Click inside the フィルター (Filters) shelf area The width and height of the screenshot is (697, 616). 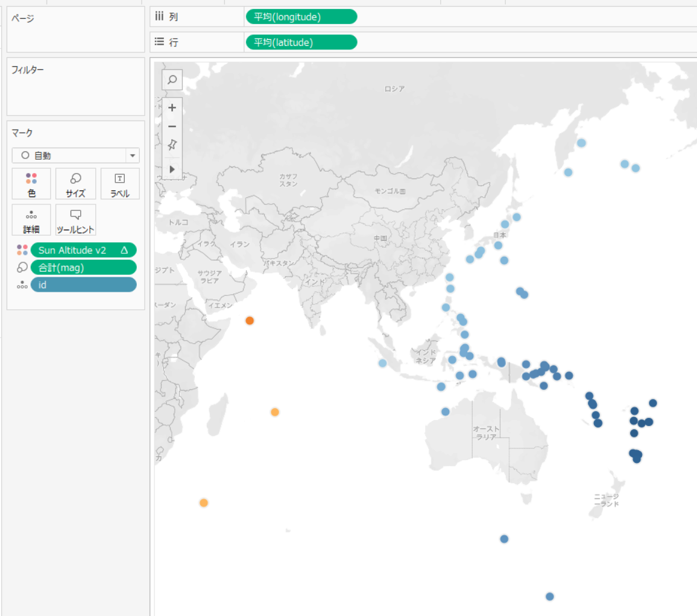click(75, 90)
